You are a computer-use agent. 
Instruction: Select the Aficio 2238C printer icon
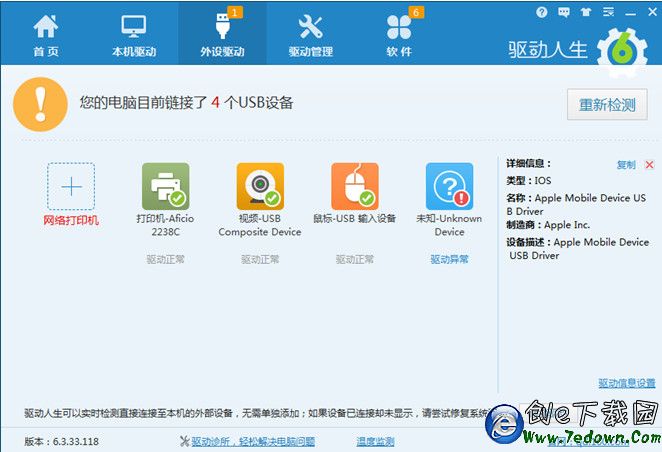pos(165,187)
